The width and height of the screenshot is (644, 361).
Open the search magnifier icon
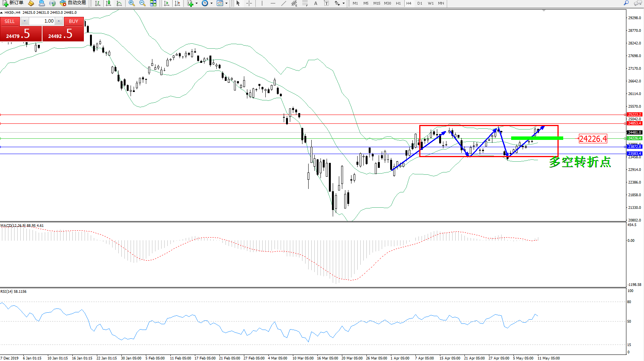pyautogui.click(x=626, y=3)
